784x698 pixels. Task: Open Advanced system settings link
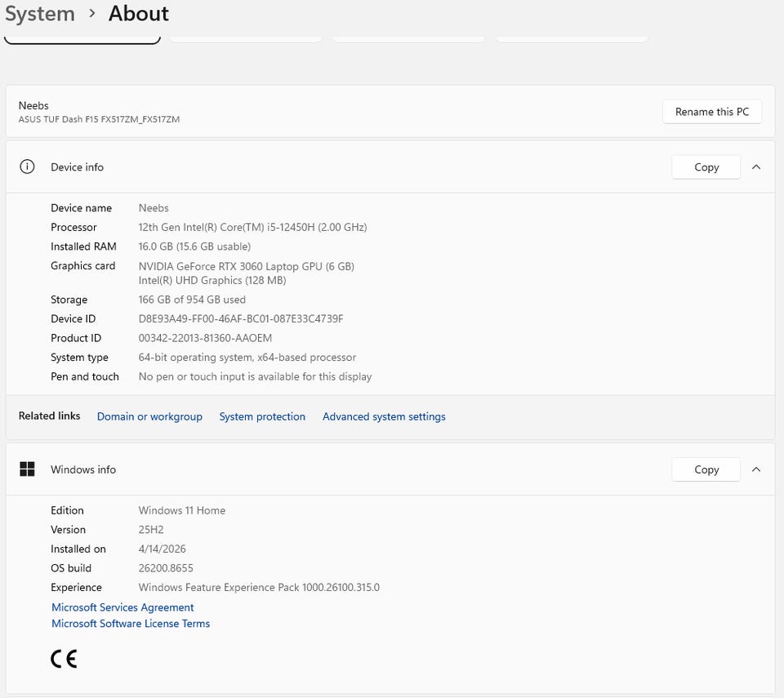coord(384,416)
